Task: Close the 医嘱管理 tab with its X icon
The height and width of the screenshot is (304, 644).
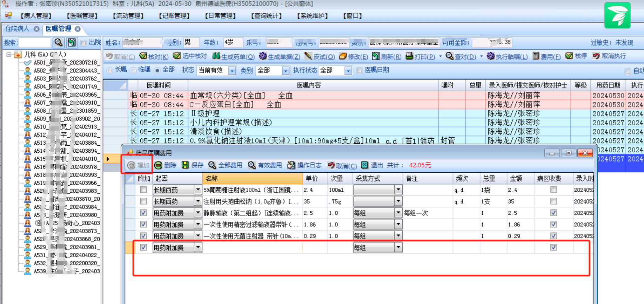Action: 78,29
